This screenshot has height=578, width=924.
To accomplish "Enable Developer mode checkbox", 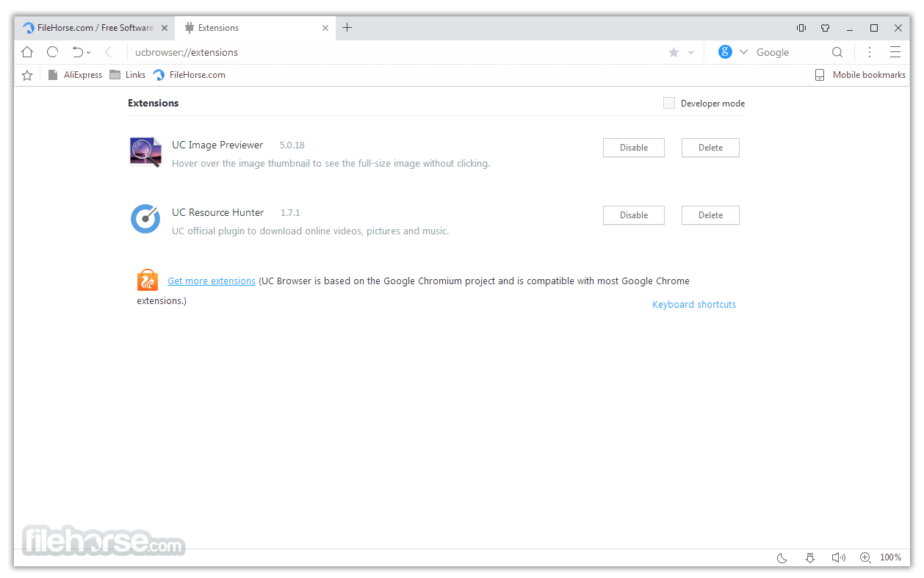I will pyautogui.click(x=668, y=104).
